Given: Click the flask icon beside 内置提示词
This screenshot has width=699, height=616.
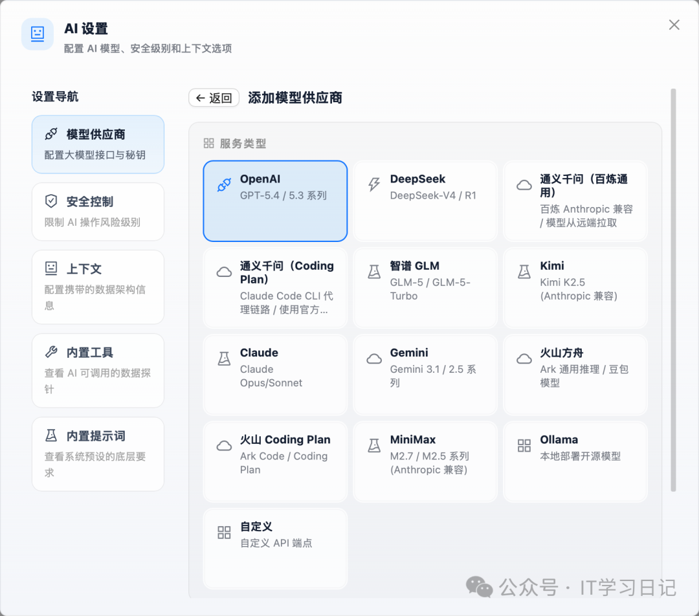Looking at the screenshot, I should [x=51, y=435].
